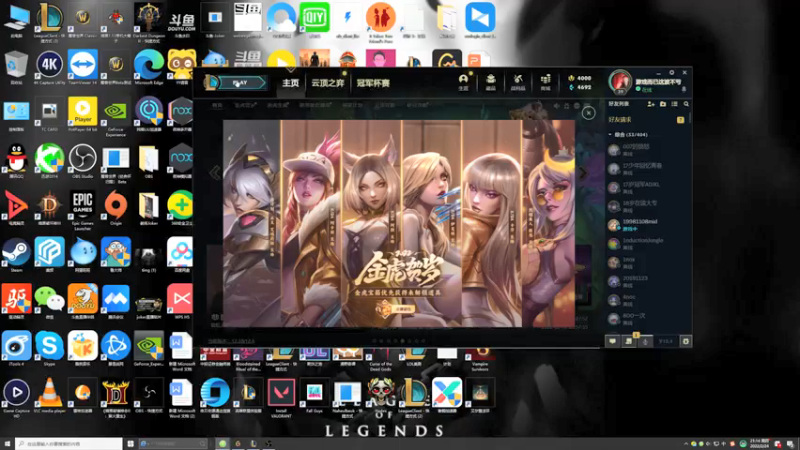This screenshot has height=450, width=800.
Task: Click the summoner profile avatar
Action: (620, 82)
